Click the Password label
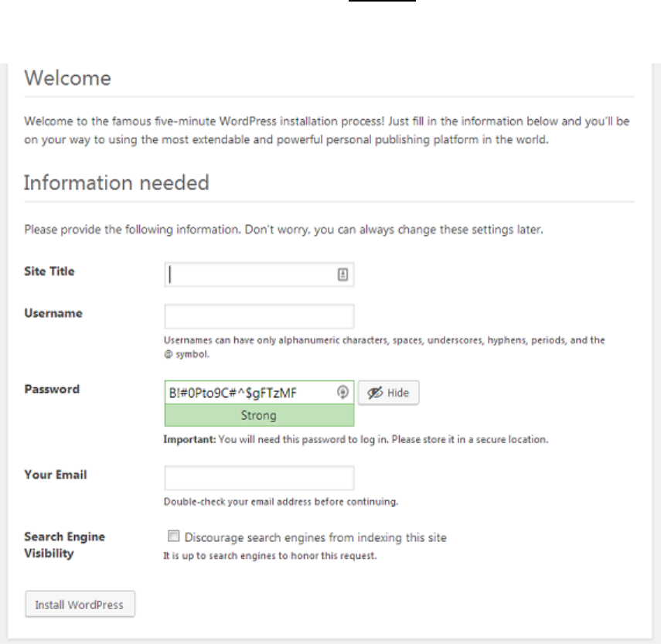Image resolution: width=661 pixels, height=644 pixels. (52, 389)
